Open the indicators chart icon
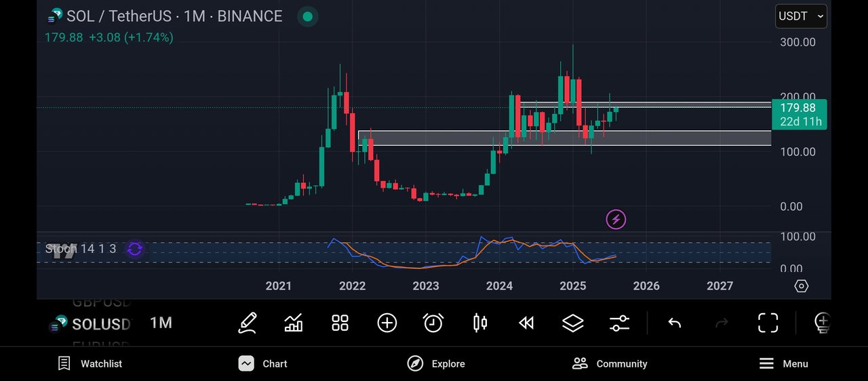This screenshot has width=868, height=381. [294, 323]
